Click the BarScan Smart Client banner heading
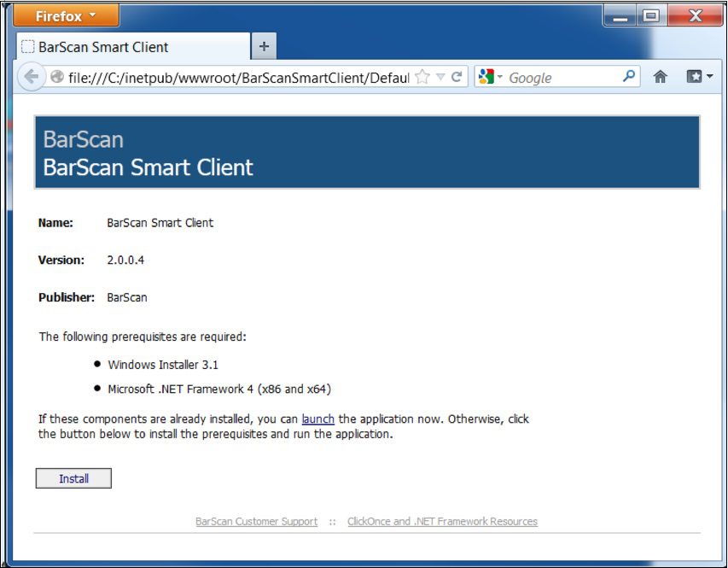Screen dimensions: 728x568 tap(149, 167)
